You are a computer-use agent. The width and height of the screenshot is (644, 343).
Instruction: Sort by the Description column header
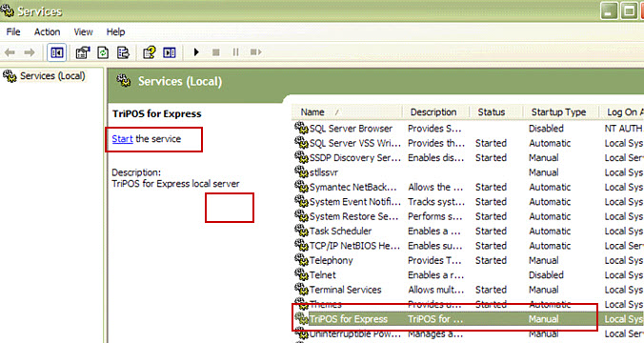click(435, 112)
